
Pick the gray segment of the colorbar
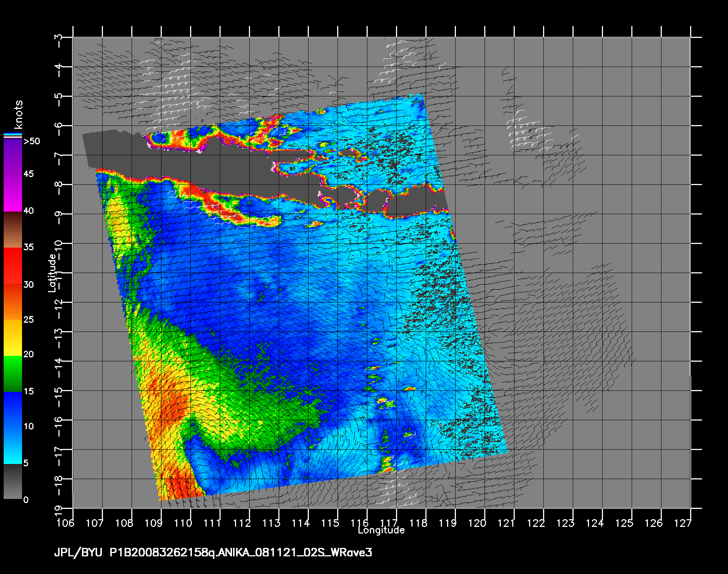pyautogui.click(x=13, y=481)
